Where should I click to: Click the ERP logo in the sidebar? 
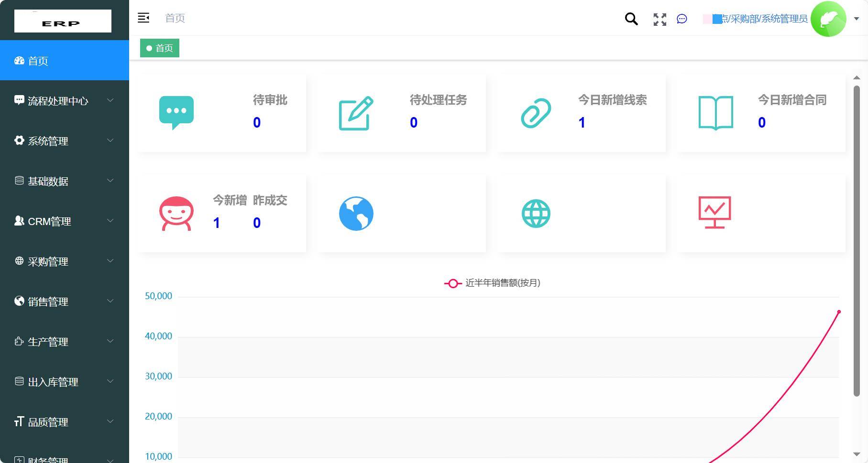point(63,21)
